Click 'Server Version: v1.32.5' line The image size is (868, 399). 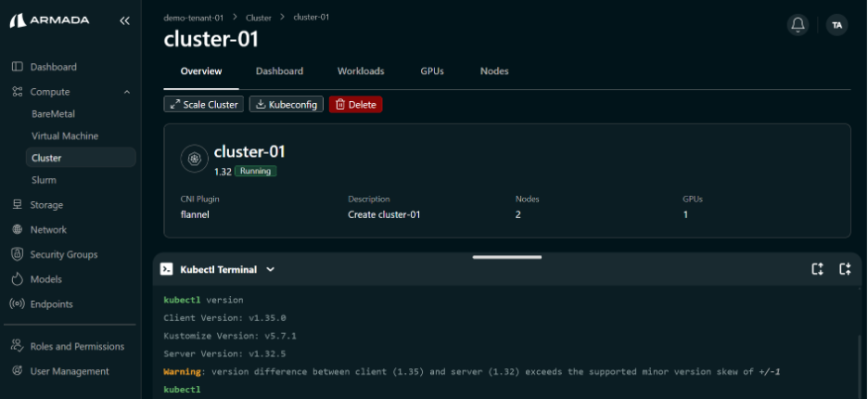pyautogui.click(x=224, y=354)
